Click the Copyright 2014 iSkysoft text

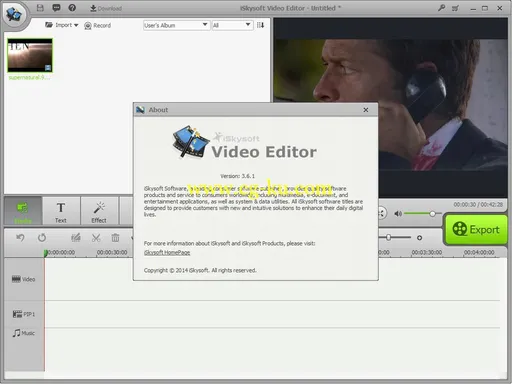point(200,270)
